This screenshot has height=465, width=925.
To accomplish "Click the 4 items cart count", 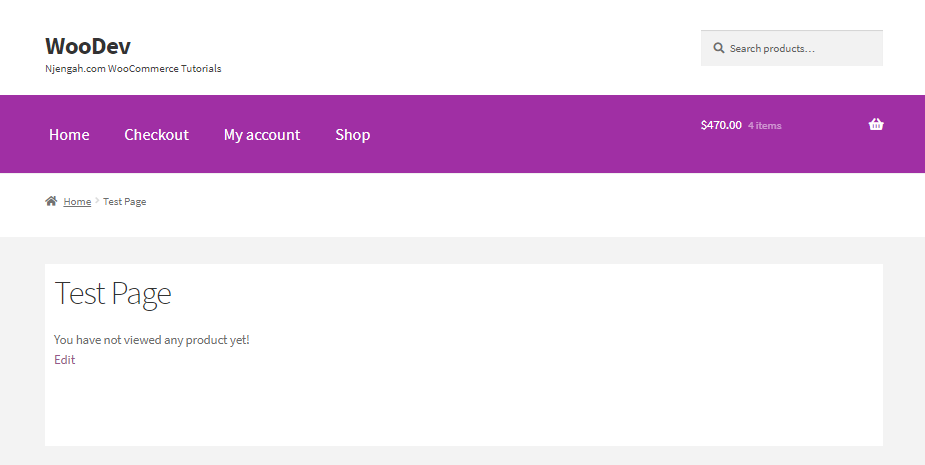I will coord(765,125).
